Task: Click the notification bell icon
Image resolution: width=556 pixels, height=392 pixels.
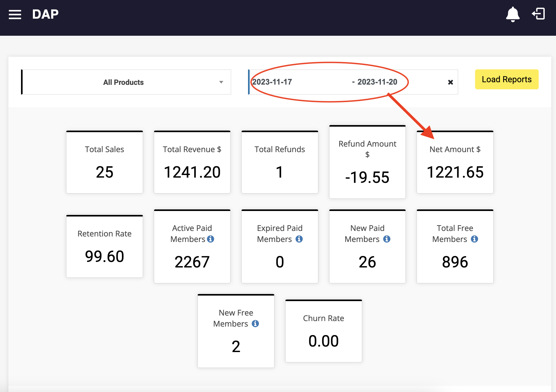Action: point(512,14)
